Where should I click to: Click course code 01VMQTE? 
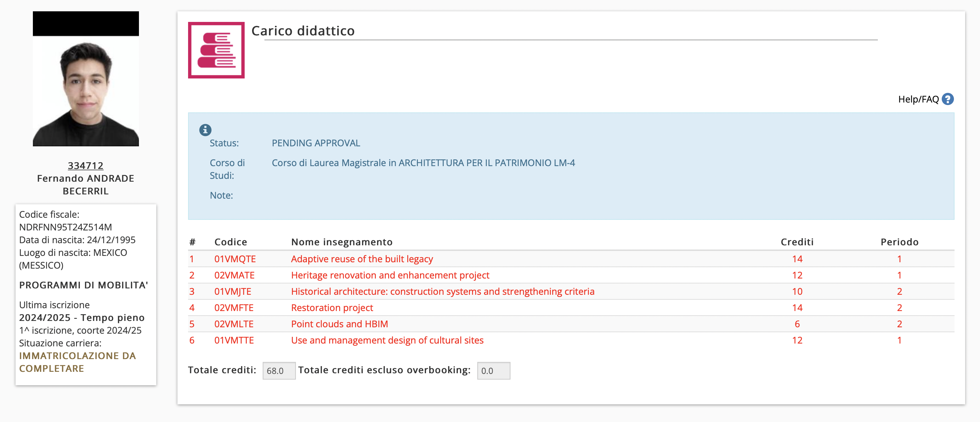(235, 259)
